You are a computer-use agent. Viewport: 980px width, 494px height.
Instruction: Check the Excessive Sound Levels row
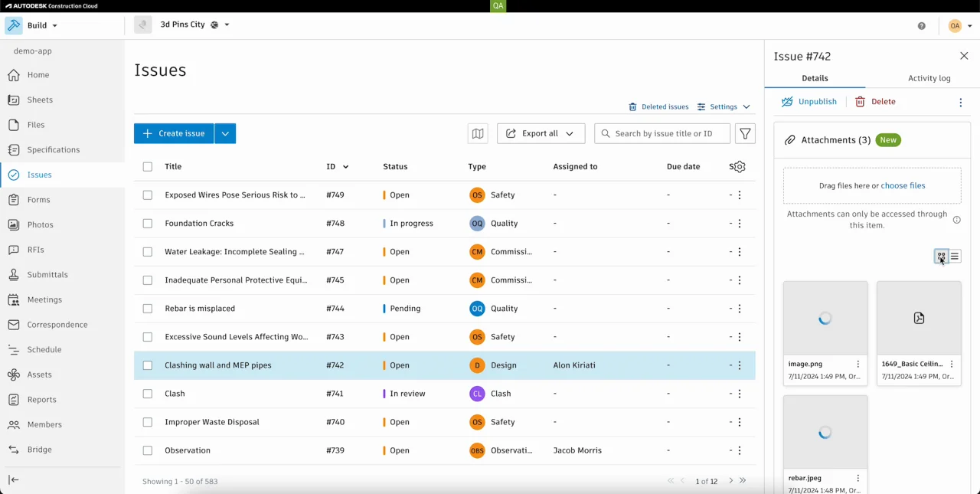pyautogui.click(x=148, y=337)
